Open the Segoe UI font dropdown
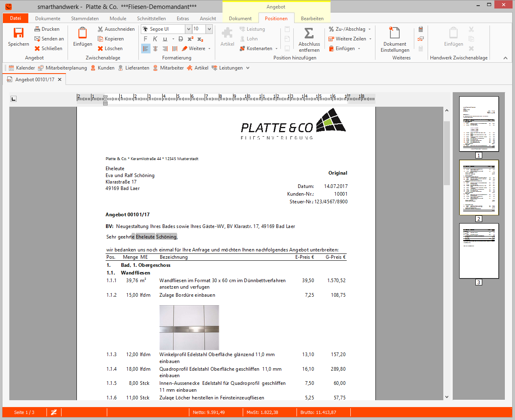 coord(189,29)
